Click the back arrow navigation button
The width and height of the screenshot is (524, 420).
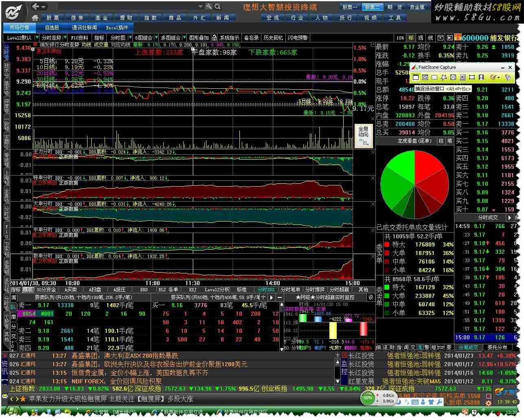coord(35,7)
